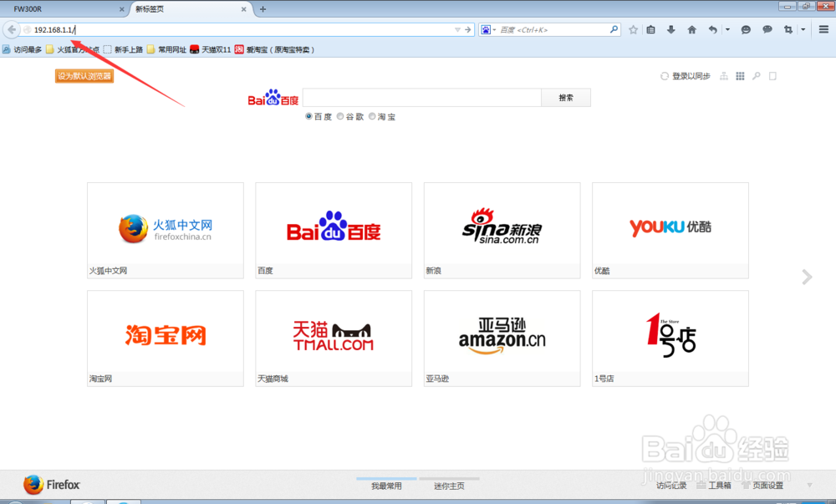Click the sync refresh icon beside 登录以同步
This screenshot has width=836, height=504.
664,75
